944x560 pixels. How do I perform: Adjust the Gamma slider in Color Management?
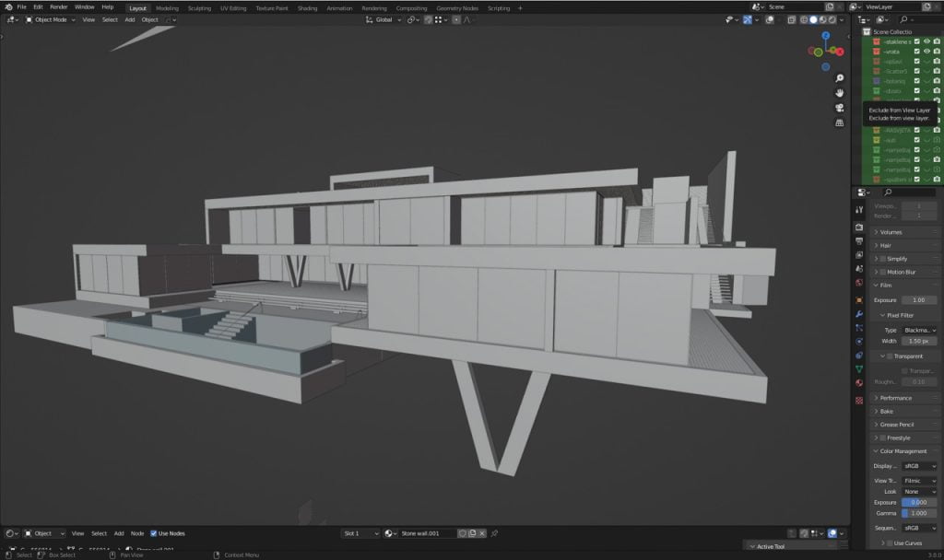pos(919,513)
